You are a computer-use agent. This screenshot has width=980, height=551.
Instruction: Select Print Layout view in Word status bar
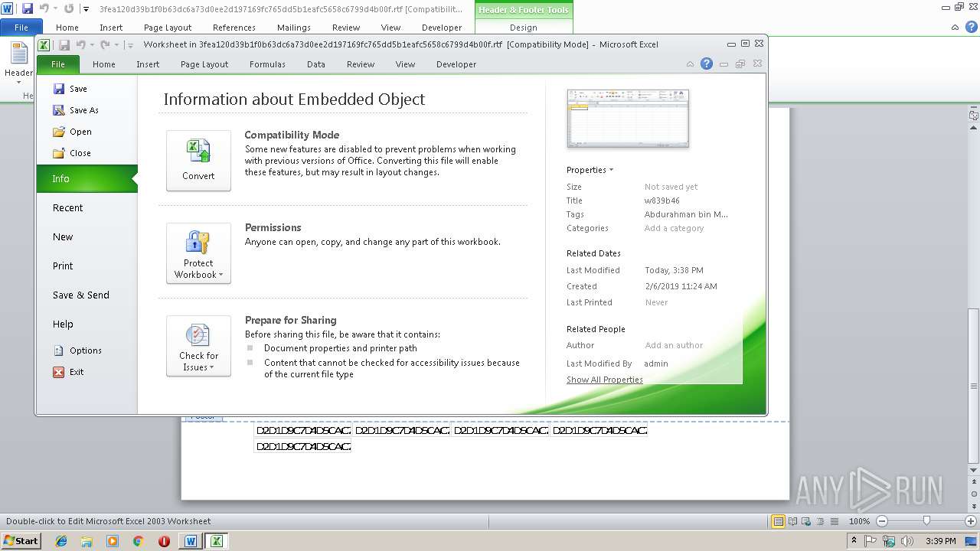tap(778, 521)
